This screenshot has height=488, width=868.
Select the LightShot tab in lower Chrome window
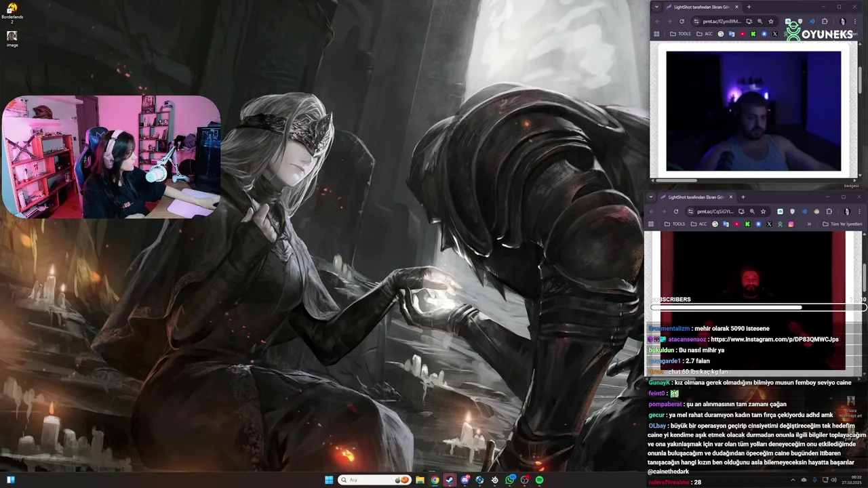click(x=696, y=197)
